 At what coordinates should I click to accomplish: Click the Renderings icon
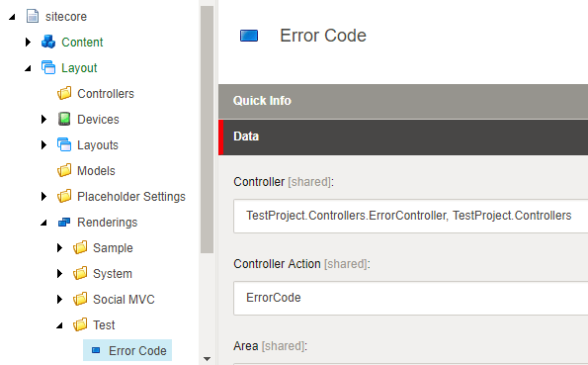pyautogui.click(x=64, y=223)
